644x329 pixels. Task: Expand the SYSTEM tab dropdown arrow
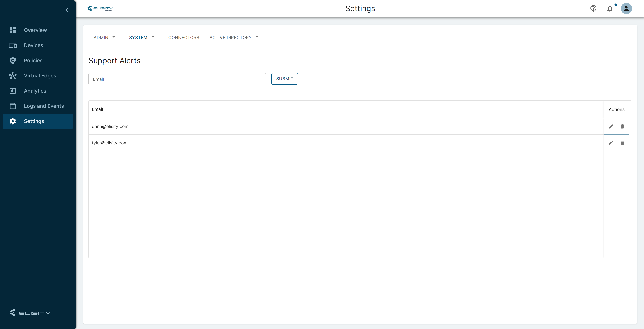coord(153,37)
